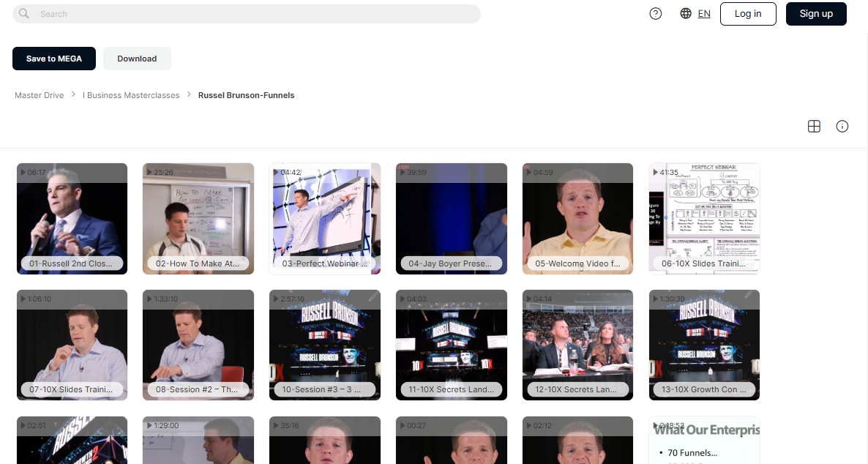Click the Sign up button
868x464 pixels.
(816, 14)
